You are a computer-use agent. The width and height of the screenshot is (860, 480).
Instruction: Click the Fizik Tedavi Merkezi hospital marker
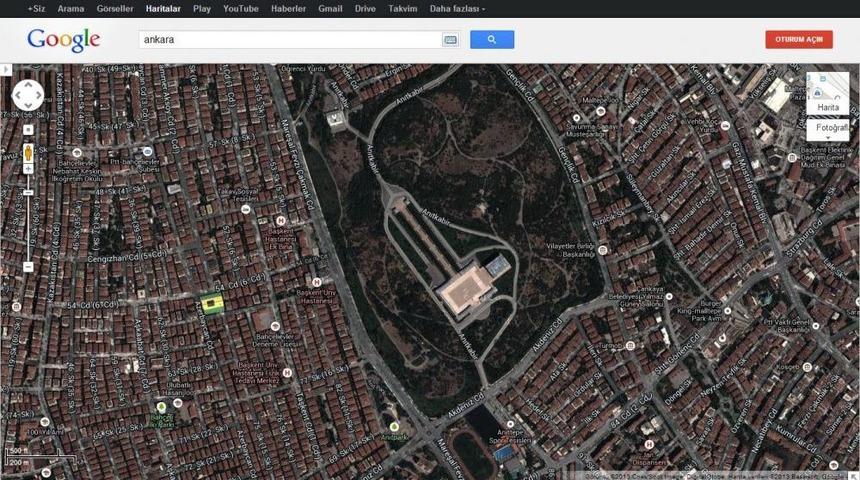(286, 372)
